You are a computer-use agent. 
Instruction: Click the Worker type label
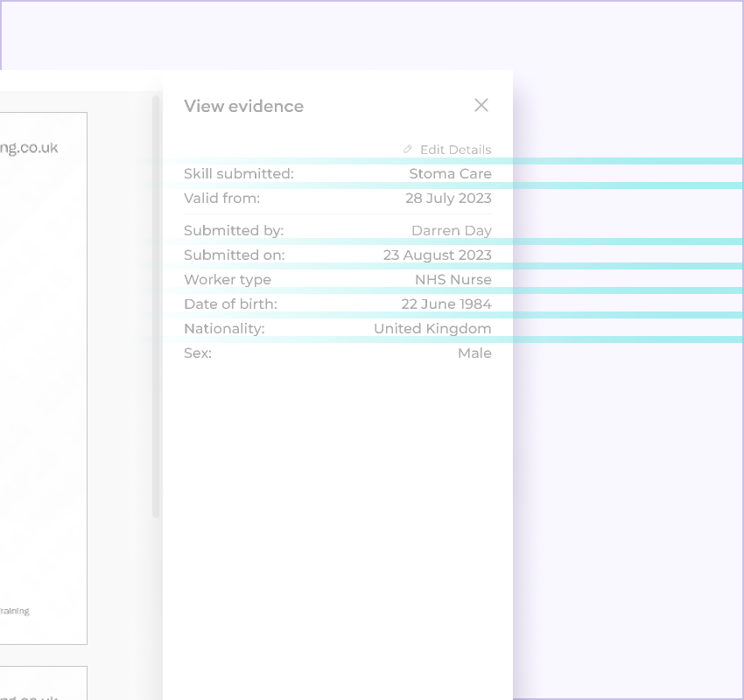[228, 280]
